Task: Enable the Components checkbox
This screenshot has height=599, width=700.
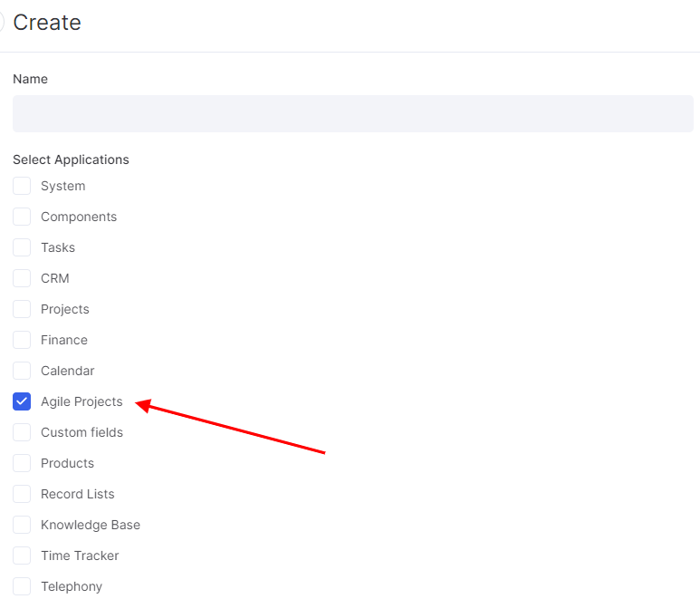Action: point(22,217)
